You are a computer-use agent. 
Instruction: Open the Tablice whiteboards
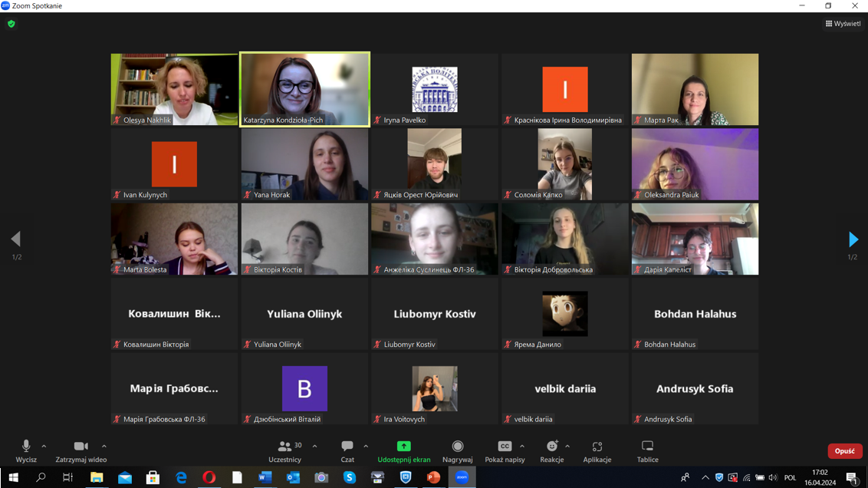click(x=647, y=451)
